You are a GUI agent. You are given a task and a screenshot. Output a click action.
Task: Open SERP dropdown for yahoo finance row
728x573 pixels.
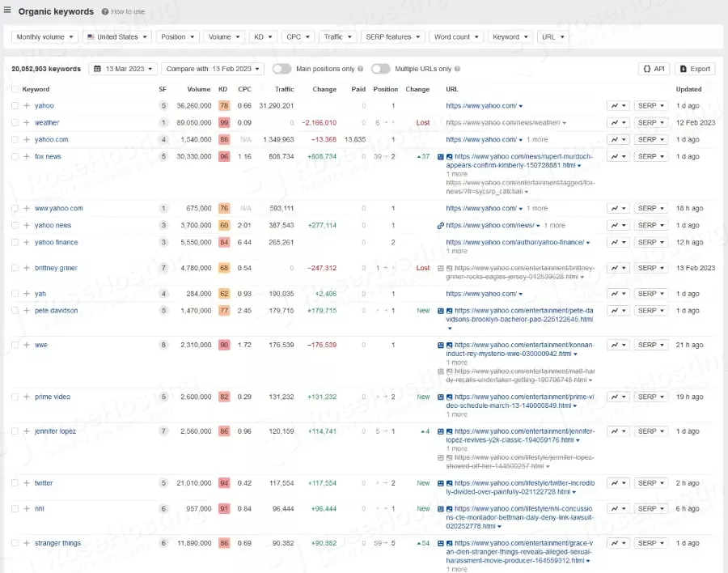click(x=651, y=242)
